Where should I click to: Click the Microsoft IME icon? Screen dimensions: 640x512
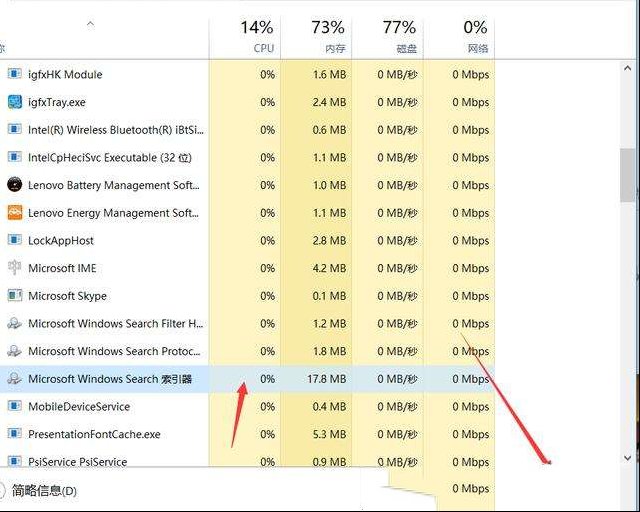pyautogui.click(x=15, y=268)
